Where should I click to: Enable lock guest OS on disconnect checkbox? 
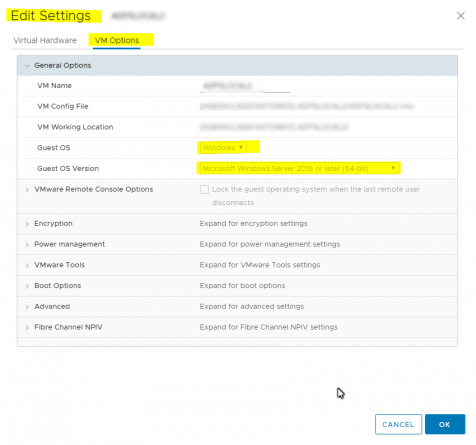click(204, 189)
